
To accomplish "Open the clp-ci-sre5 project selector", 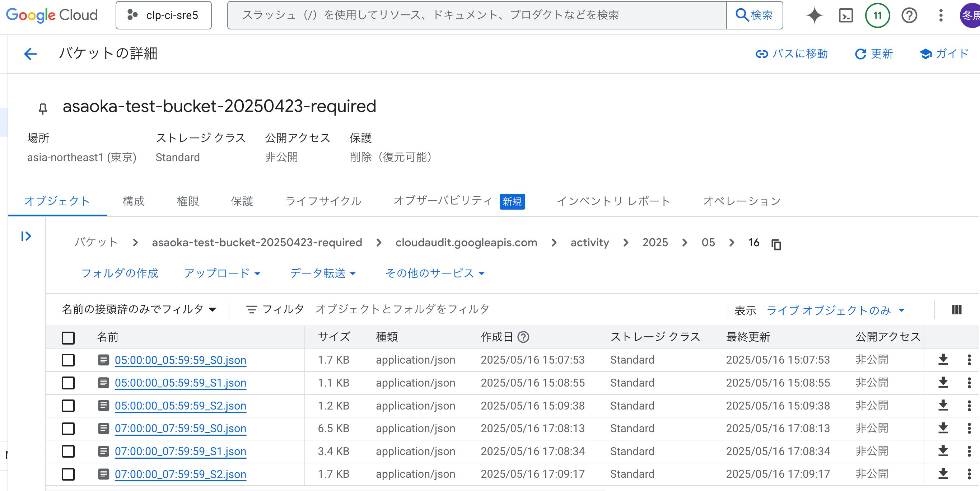I will point(164,15).
